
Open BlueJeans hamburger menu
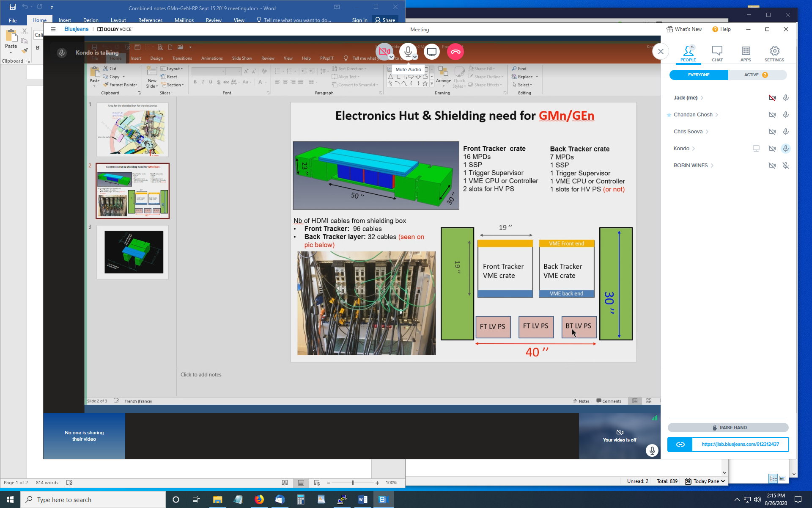53,29
